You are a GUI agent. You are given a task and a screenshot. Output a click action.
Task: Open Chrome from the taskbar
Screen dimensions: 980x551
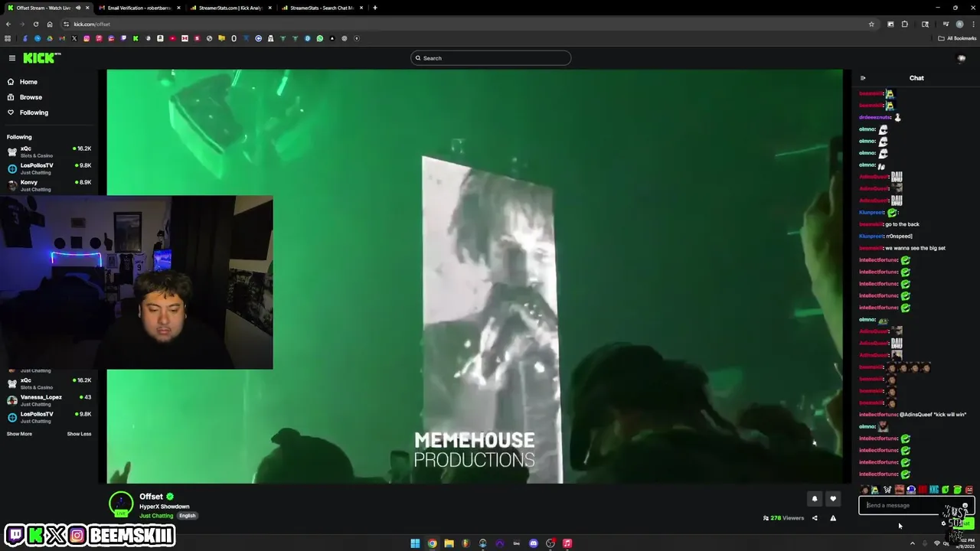coord(433,543)
